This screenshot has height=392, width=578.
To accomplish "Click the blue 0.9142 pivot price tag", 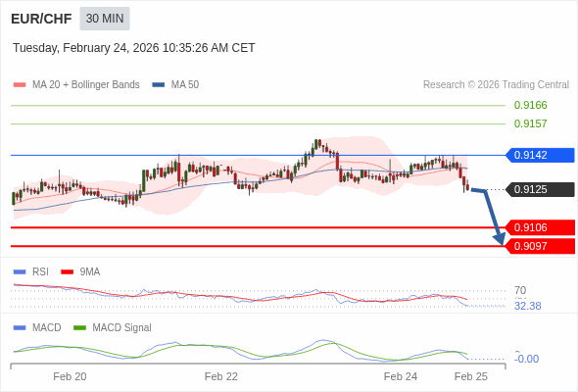I will coord(540,155).
